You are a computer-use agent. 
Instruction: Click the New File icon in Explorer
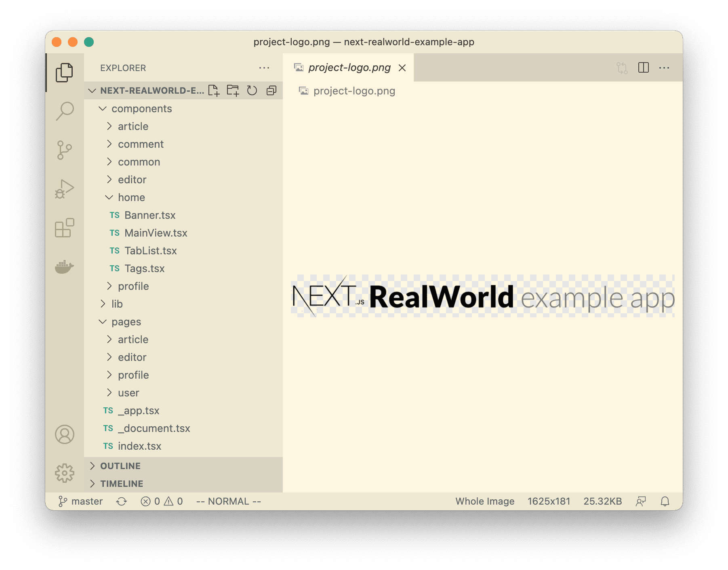coord(214,90)
